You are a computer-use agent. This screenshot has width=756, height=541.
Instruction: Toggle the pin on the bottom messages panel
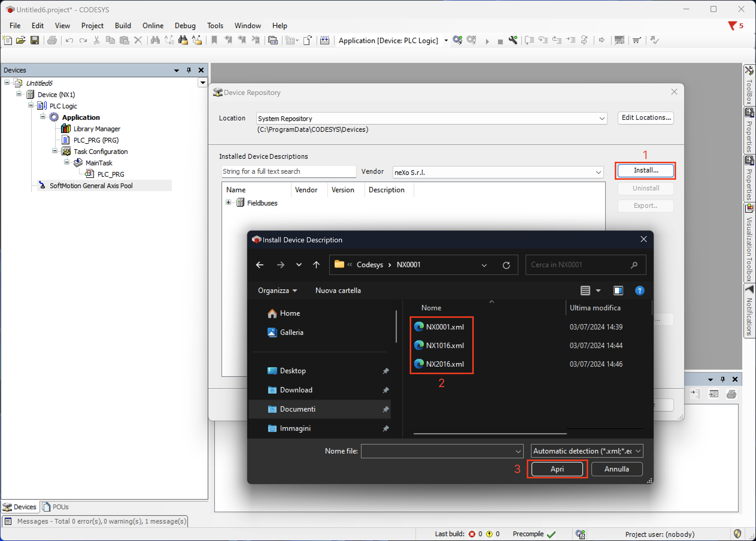pos(723,380)
